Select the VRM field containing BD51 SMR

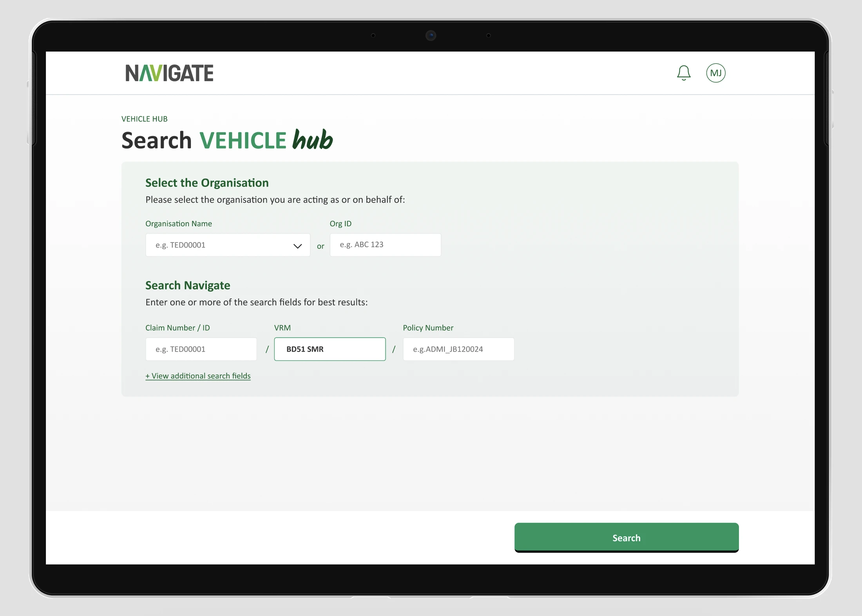tap(330, 349)
